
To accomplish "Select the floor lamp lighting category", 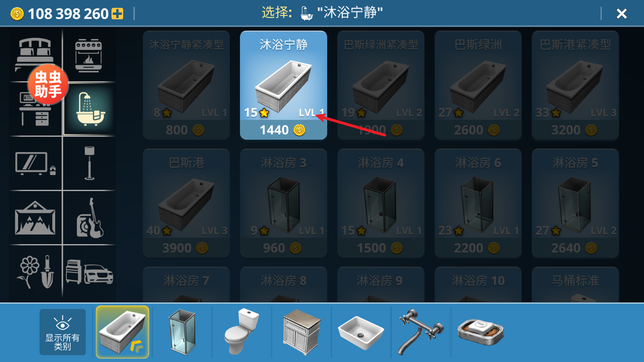I will point(89,163).
